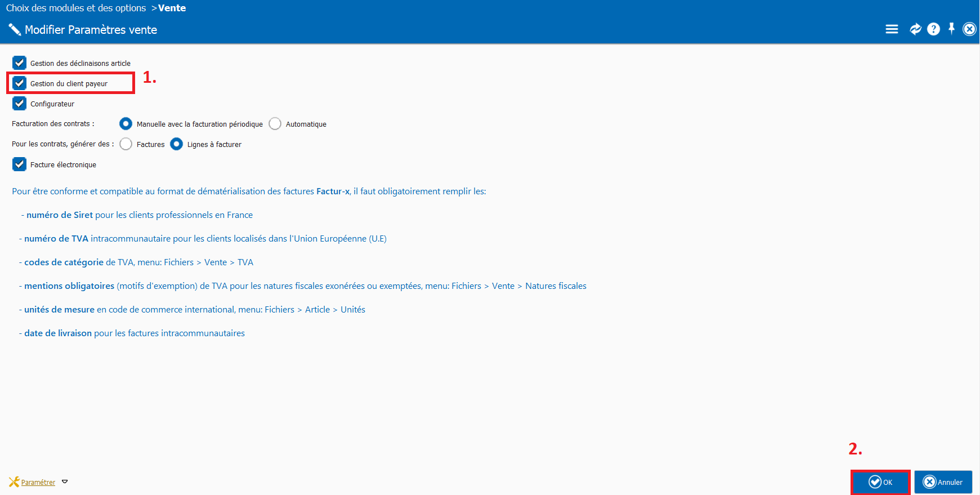Confirm with the OK button

[x=880, y=482]
